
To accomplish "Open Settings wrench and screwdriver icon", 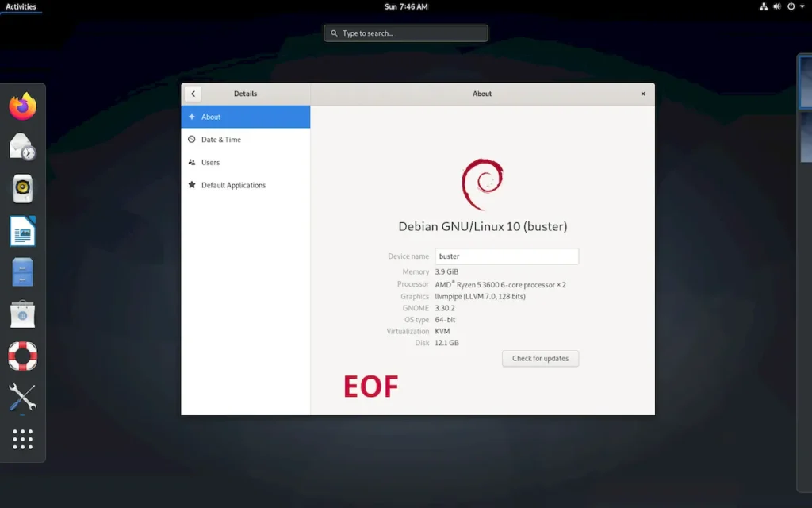I will pos(22,398).
